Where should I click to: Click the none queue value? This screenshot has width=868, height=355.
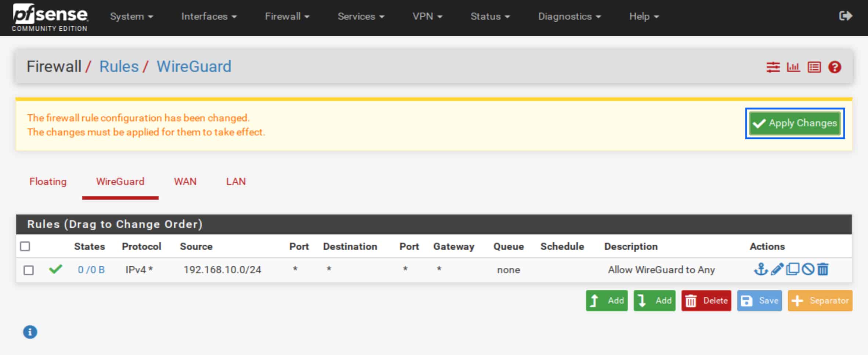pos(509,270)
